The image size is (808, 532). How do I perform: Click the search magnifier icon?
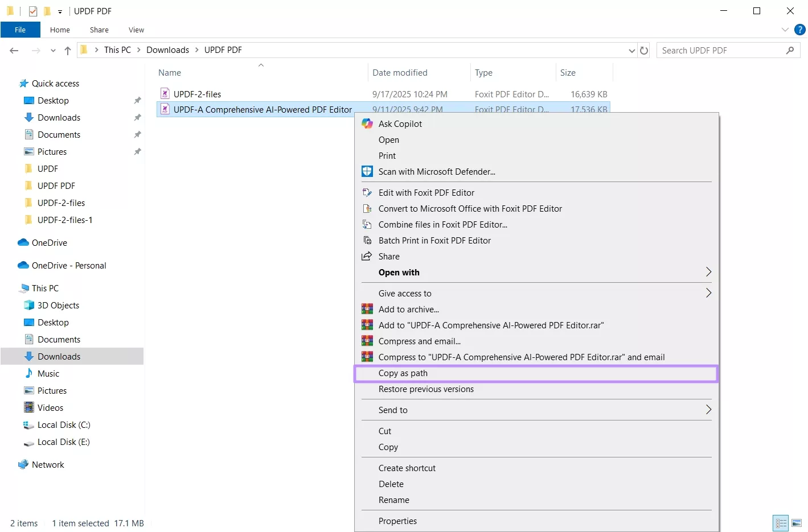(x=790, y=50)
